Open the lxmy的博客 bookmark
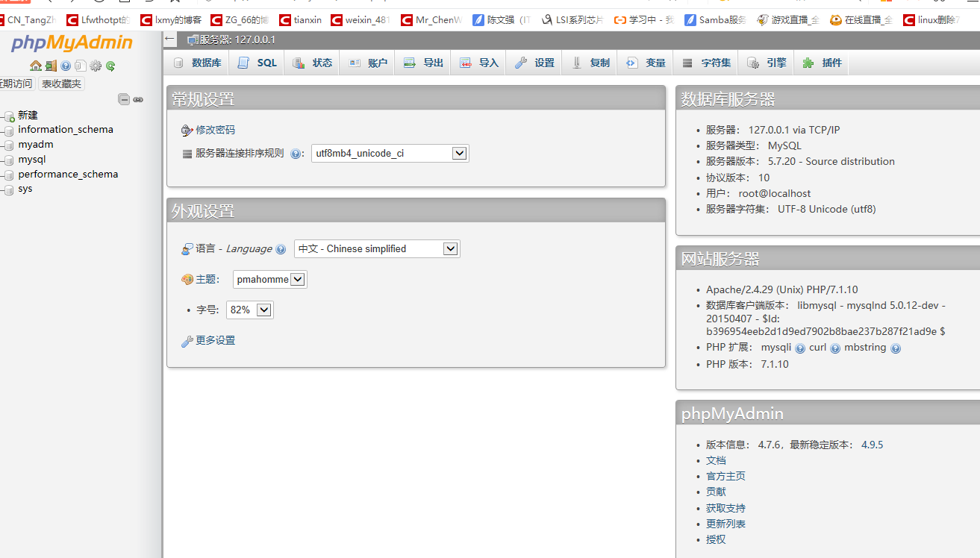 coord(171,20)
